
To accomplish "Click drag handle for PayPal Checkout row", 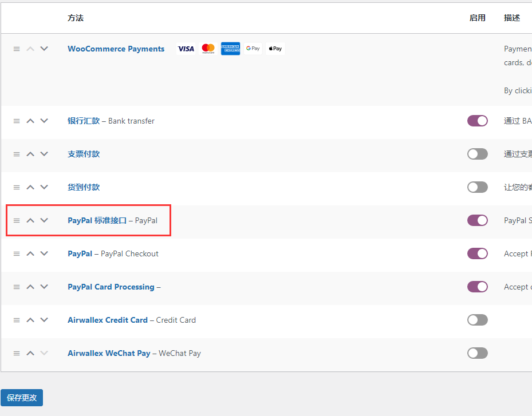I will pos(16,254).
